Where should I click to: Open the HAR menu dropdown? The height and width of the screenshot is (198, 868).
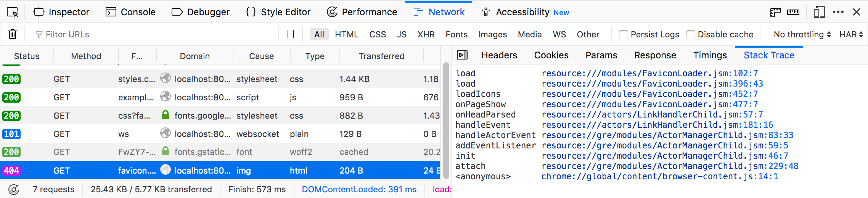[x=851, y=34]
